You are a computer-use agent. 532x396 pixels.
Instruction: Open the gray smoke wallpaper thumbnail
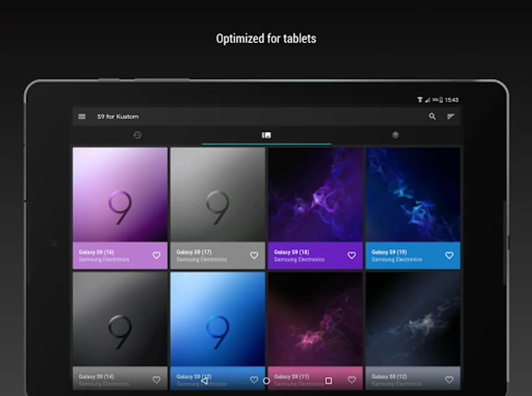(413, 319)
